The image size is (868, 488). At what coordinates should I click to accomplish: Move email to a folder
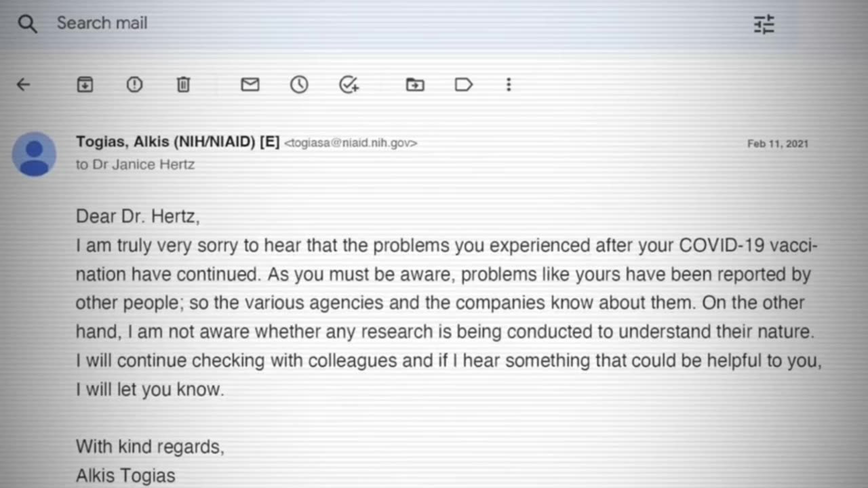(x=415, y=85)
